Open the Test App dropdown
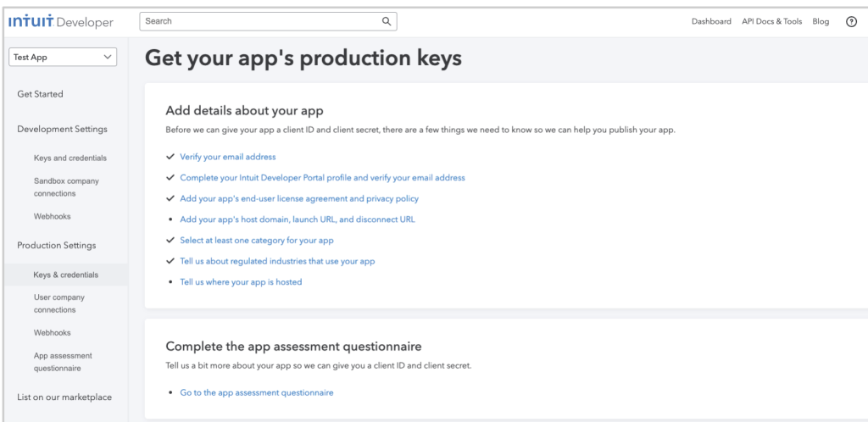This screenshot has width=868, height=422. pos(63,57)
